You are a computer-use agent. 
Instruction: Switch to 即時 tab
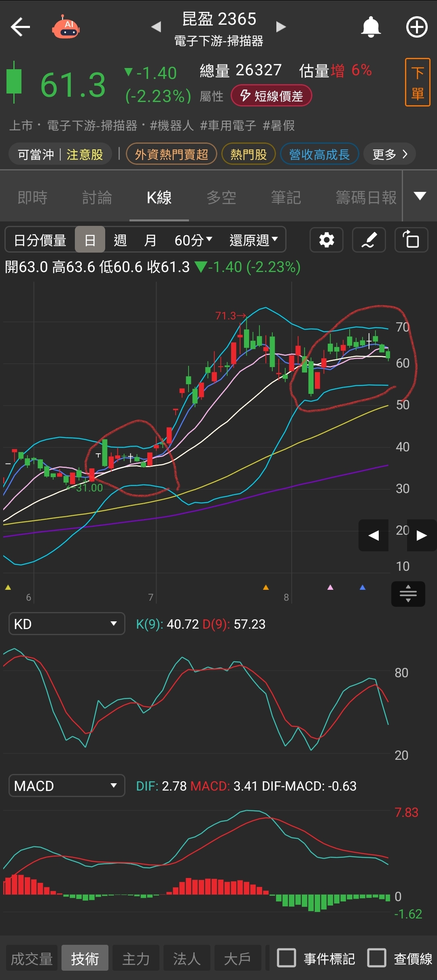point(32,198)
